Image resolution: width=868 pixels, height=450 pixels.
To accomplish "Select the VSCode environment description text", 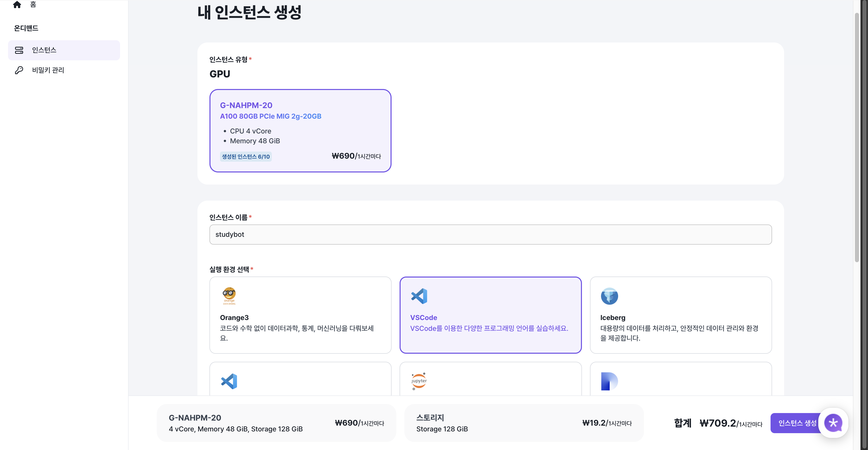I will (489, 328).
